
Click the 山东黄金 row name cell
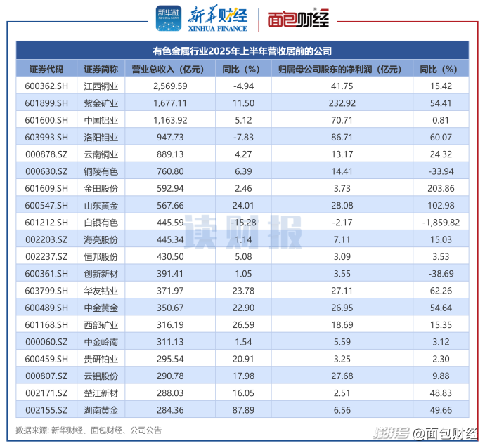point(101,205)
